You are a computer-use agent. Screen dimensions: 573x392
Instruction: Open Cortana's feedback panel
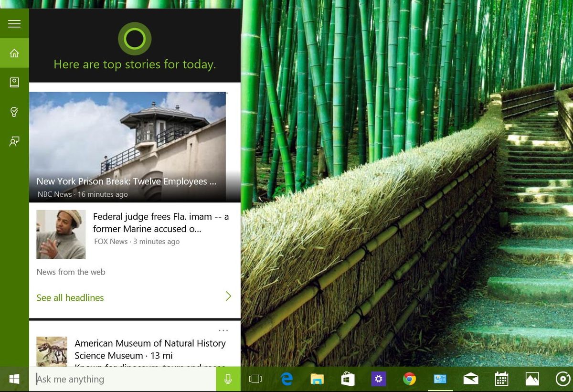click(x=14, y=141)
